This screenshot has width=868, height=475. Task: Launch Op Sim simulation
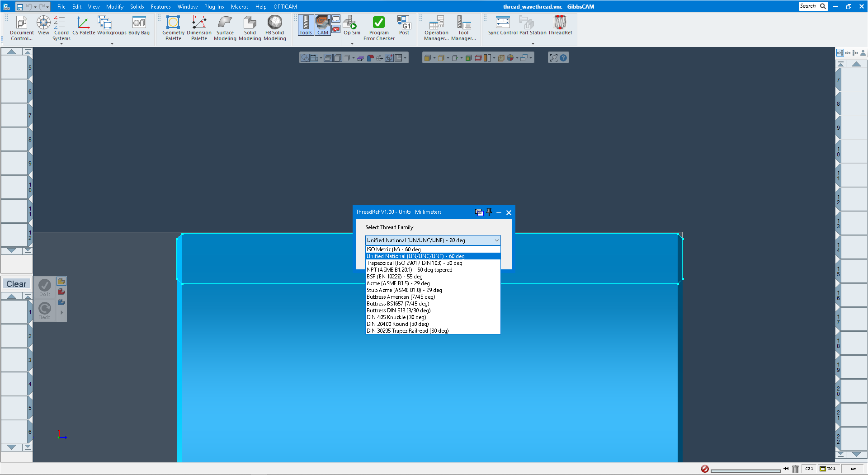(x=351, y=25)
